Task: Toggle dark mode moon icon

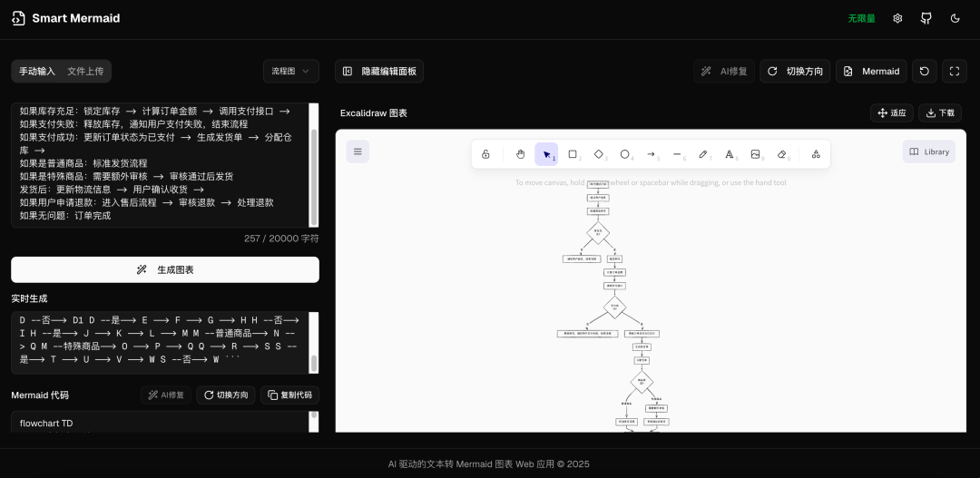Action: pyautogui.click(x=955, y=18)
